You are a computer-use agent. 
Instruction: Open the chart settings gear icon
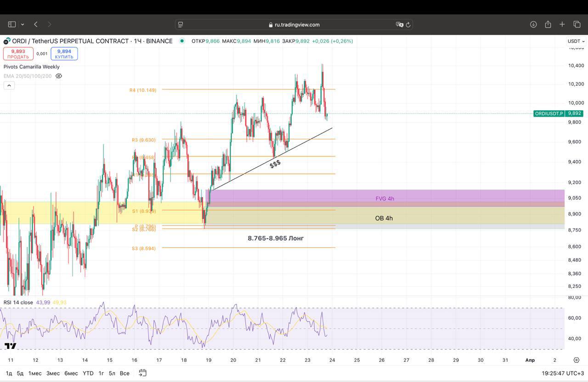(577, 360)
